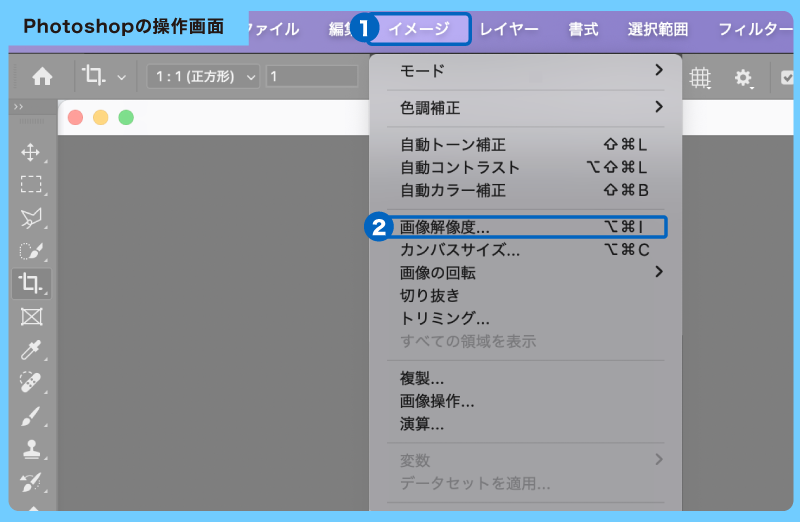Choose 切り抜き menu item
The width and height of the screenshot is (800, 522).
point(526,295)
